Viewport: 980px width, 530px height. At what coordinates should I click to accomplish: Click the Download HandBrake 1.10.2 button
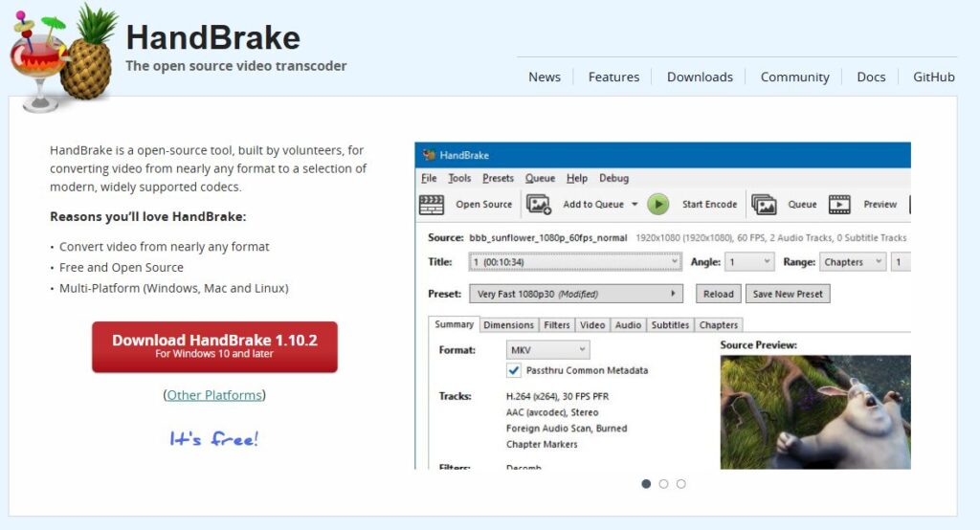coord(214,346)
